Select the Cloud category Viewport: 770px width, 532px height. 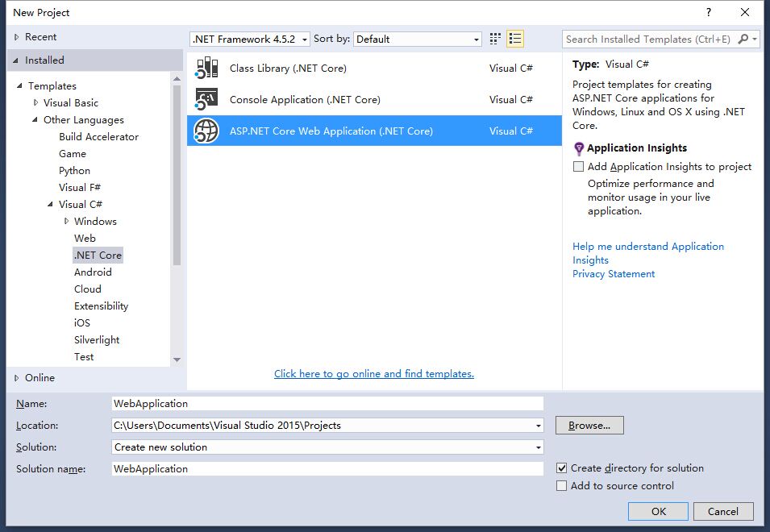[87, 289]
